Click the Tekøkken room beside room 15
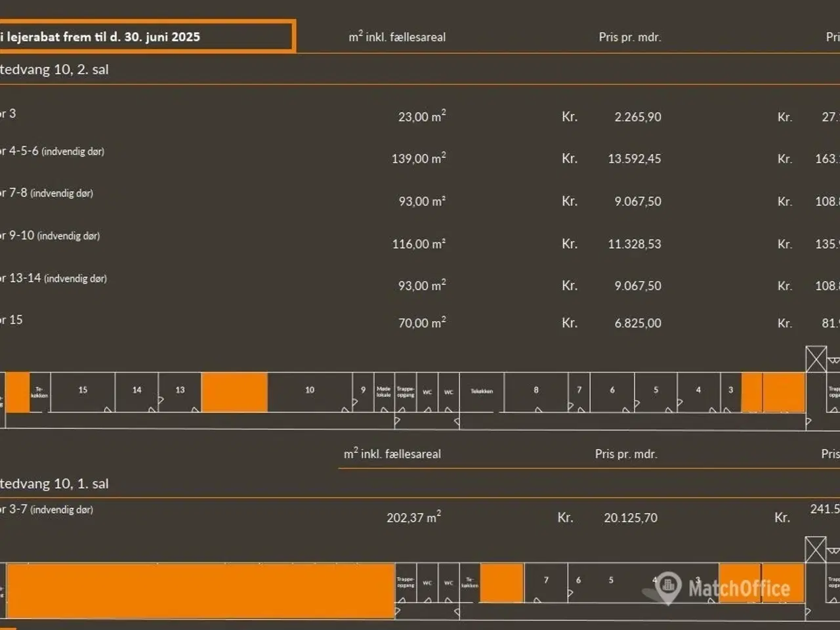Image resolution: width=840 pixels, height=630 pixels. click(x=39, y=392)
